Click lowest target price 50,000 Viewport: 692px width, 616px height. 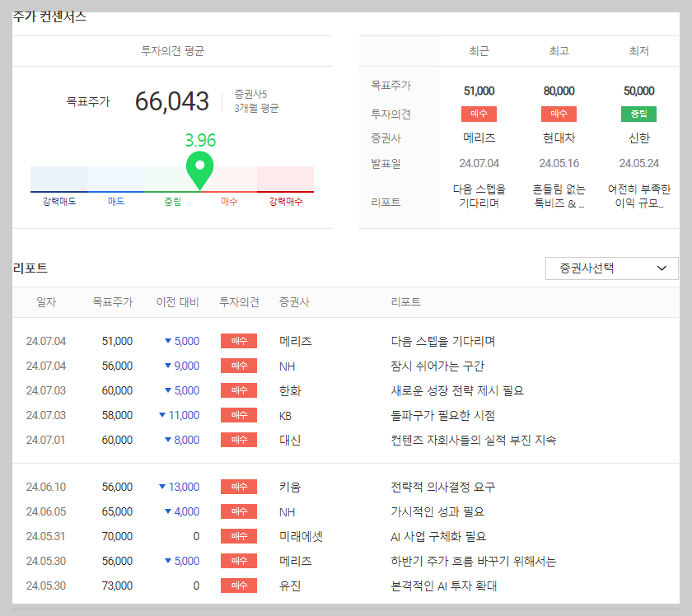pyautogui.click(x=639, y=91)
